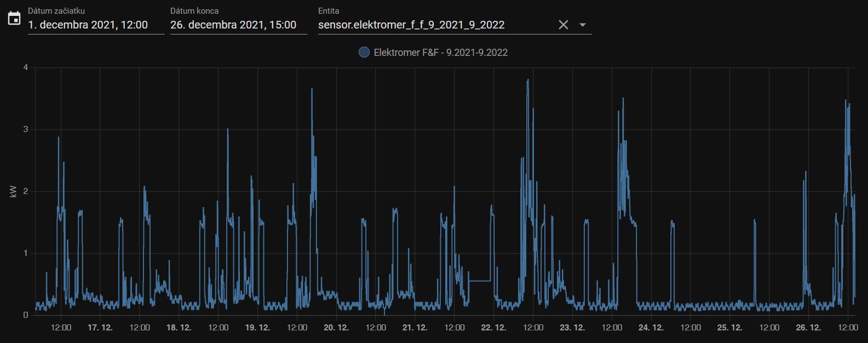Click the y-axis value 1 label
Viewport: 868px width, 343px height.
tap(26, 253)
